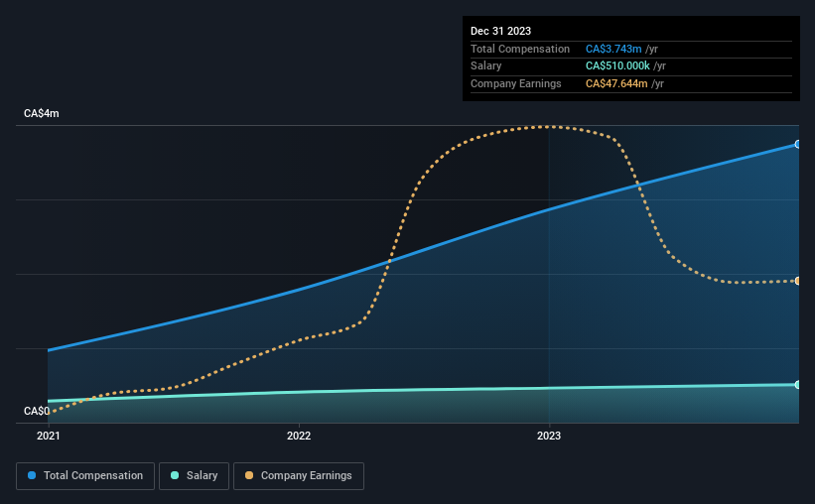Click the orange Company Earnings legend dot
Screen dimensions: 815x504
click(x=249, y=475)
